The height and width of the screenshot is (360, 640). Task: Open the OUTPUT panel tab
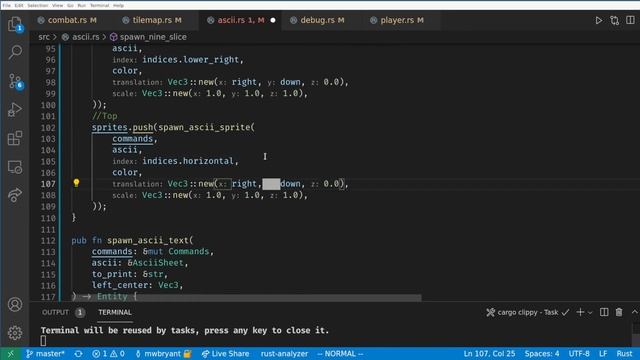(x=55, y=312)
